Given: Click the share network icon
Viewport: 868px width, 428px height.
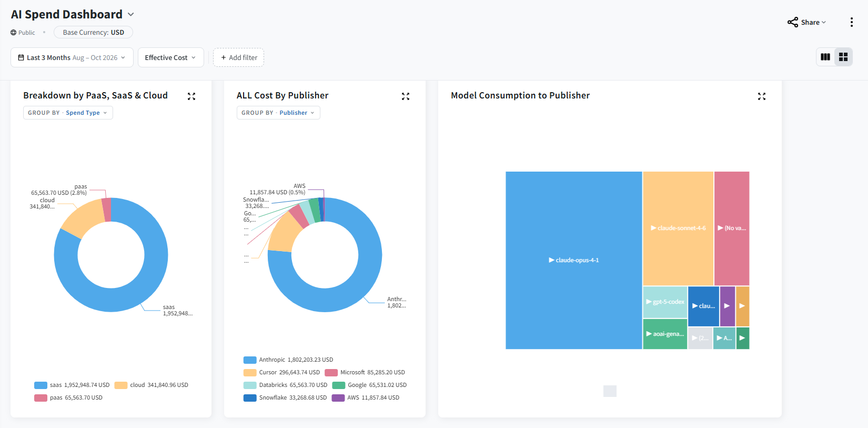Looking at the screenshot, I should 792,22.
